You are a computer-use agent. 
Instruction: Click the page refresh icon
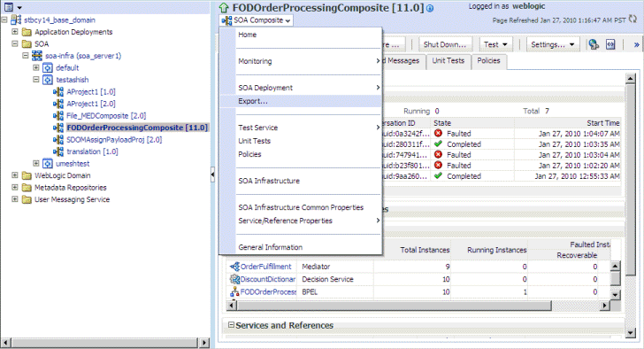tap(632, 19)
